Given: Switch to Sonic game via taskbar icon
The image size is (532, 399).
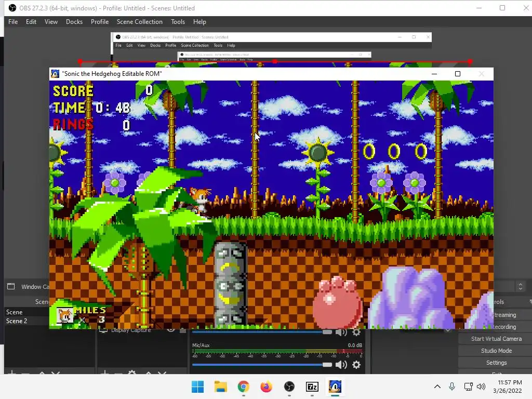Looking at the screenshot, I should click(x=335, y=387).
